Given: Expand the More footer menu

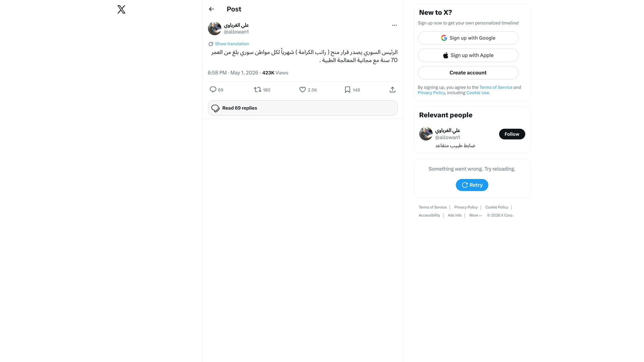Looking at the screenshot, I should point(475,216).
